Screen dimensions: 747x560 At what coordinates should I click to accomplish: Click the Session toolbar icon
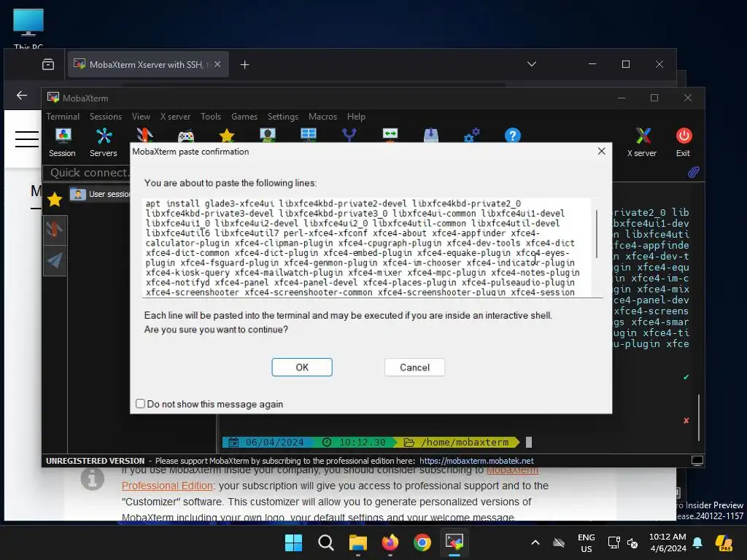pos(63,142)
